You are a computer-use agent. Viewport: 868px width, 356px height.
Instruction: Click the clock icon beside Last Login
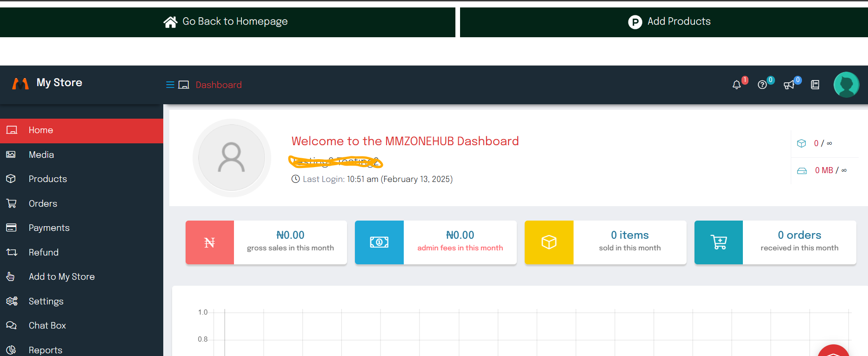pyautogui.click(x=295, y=179)
